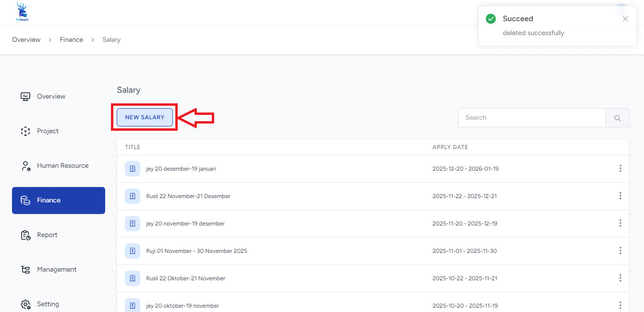Open the jey 20 oktober-19 november entry

tap(182, 306)
